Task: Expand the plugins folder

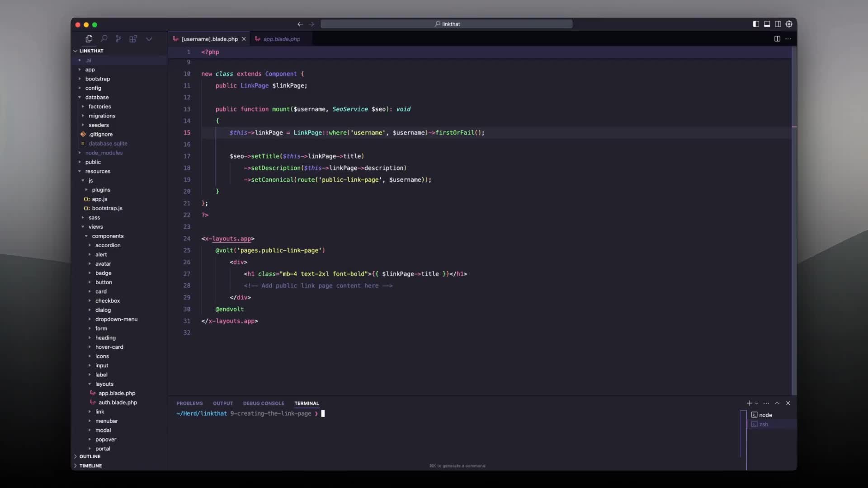Action: pyautogui.click(x=119, y=190)
